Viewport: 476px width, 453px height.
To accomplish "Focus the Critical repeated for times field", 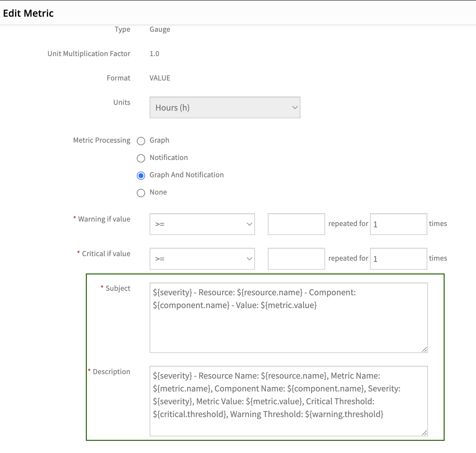I will (398, 259).
